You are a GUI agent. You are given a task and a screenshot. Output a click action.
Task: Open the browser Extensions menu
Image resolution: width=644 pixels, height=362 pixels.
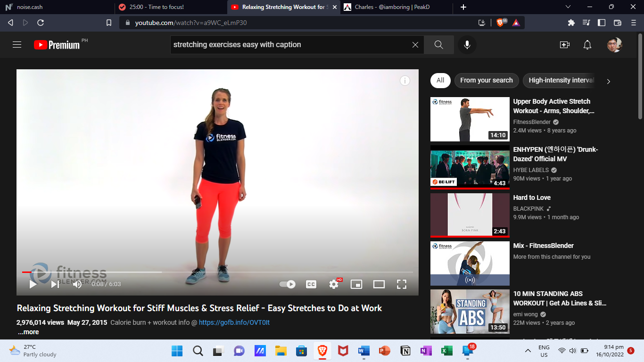pos(571,23)
